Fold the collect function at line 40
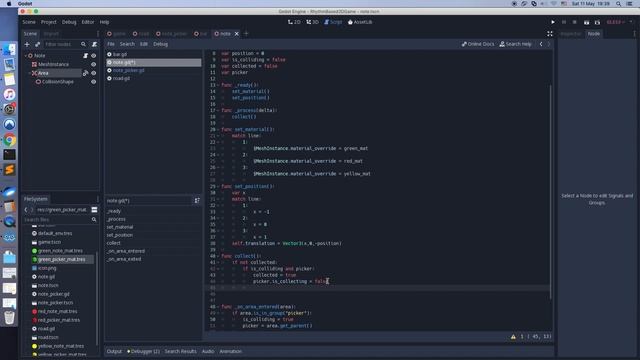 pos(218,256)
